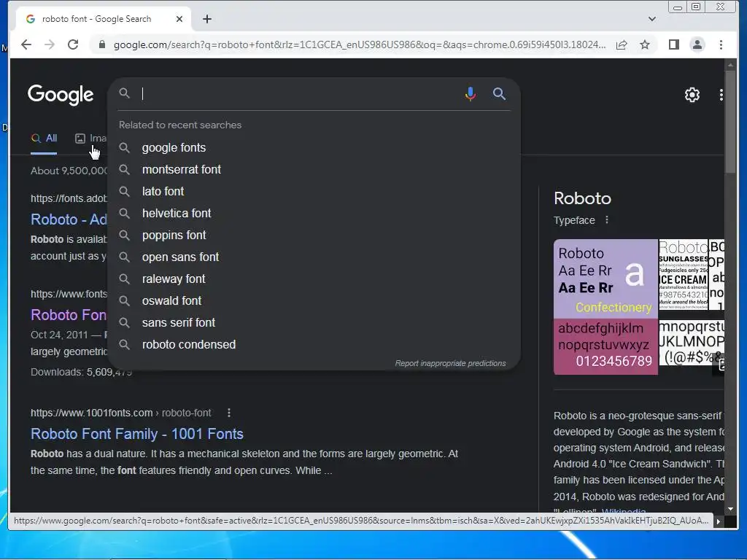Open the Roboto - Adobe result
Image resolution: width=747 pixels, height=560 pixels.
click(x=69, y=219)
